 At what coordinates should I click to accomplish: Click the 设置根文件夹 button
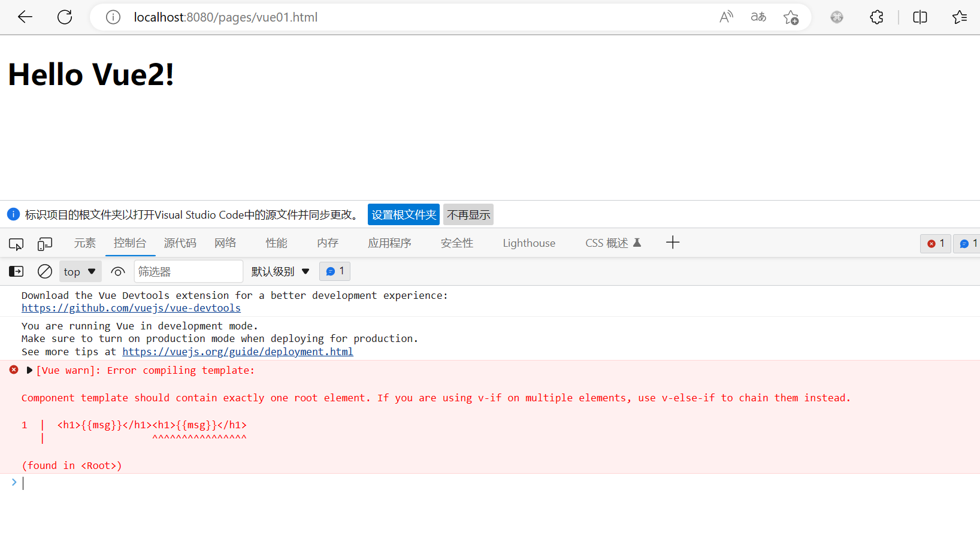tap(403, 214)
